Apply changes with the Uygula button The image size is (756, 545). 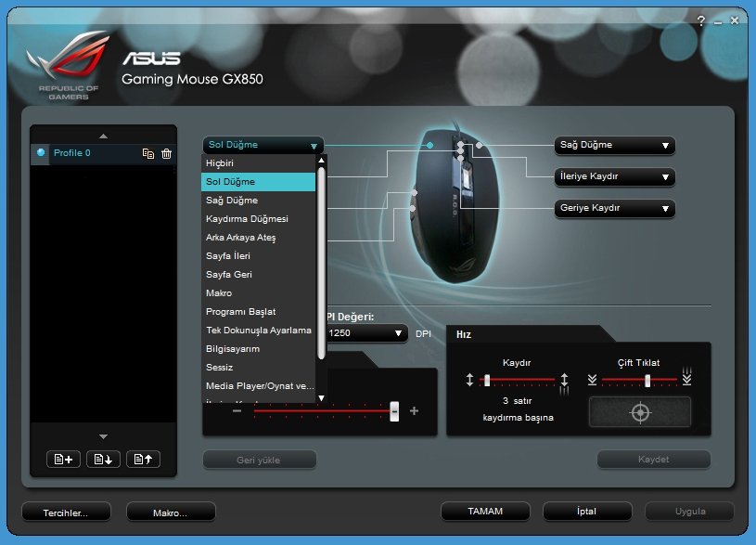[687, 511]
